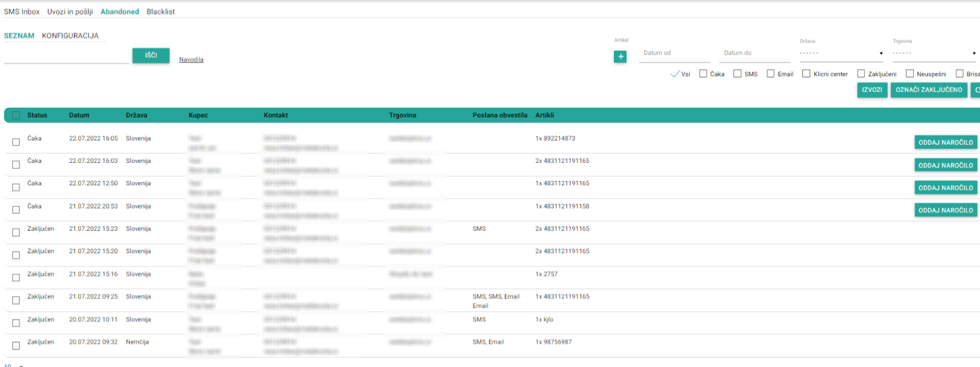Screen dimensions: 980x367
Task: Select the Vsi filter
Action: click(x=681, y=74)
